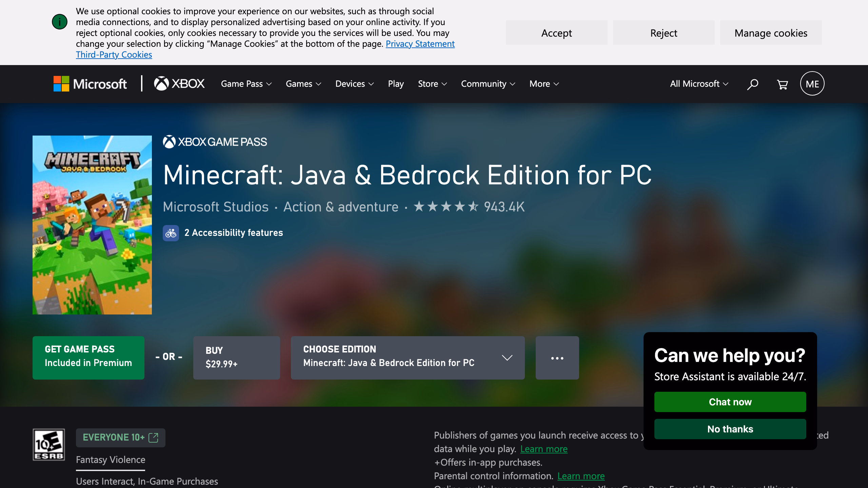Open the Privacy Statement link
868x488 pixels.
pyautogui.click(x=420, y=44)
